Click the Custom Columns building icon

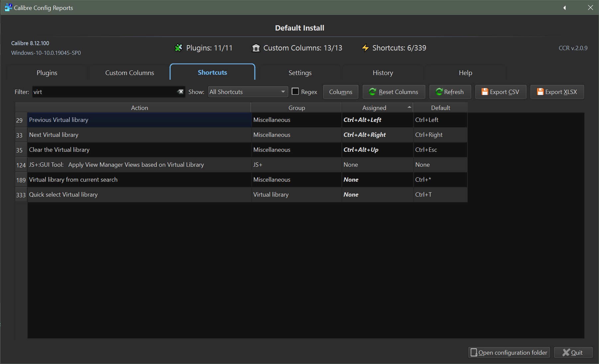(256, 48)
